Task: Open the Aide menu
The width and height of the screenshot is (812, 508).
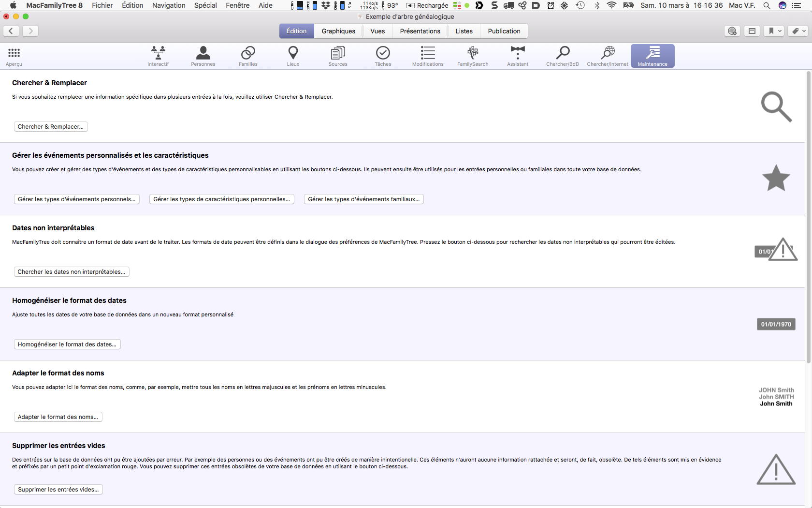Action: point(265,5)
